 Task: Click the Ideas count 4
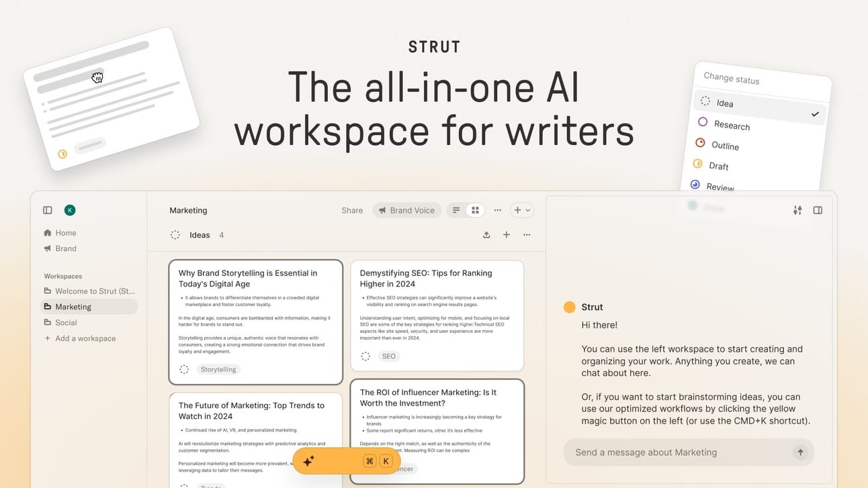click(x=222, y=235)
